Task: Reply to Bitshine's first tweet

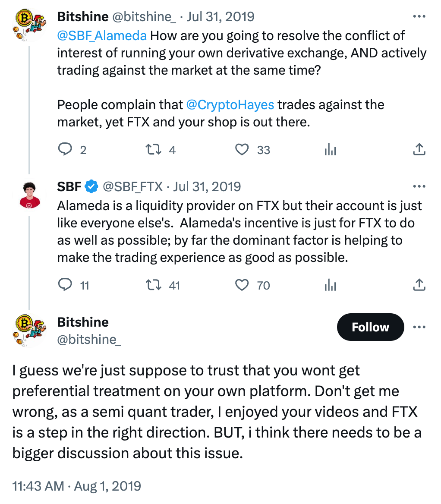Action: [x=65, y=149]
